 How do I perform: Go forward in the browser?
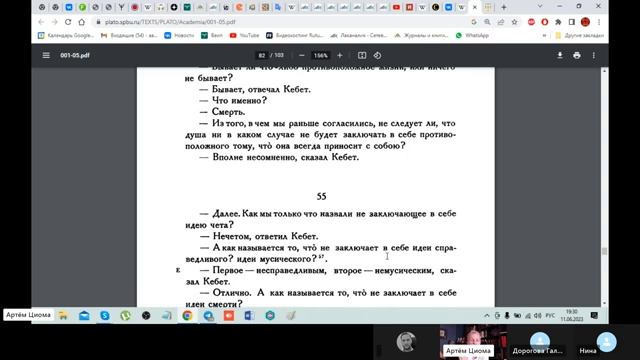[54, 22]
